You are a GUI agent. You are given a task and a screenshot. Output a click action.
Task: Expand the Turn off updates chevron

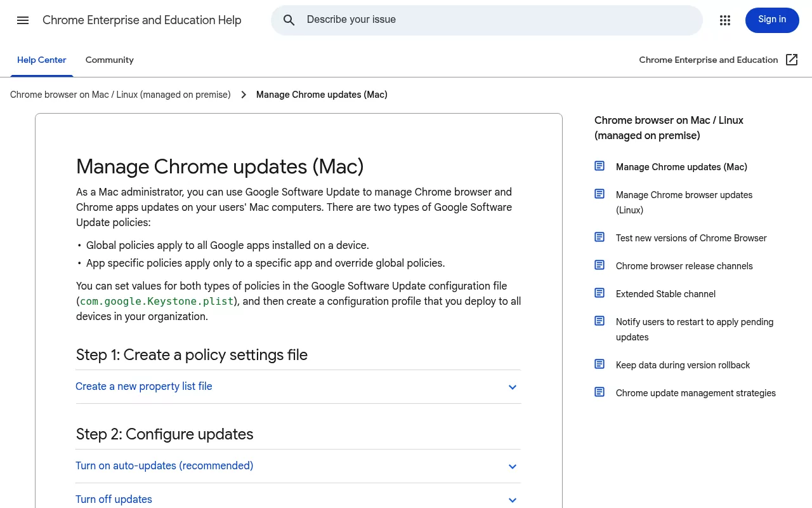coord(513,500)
